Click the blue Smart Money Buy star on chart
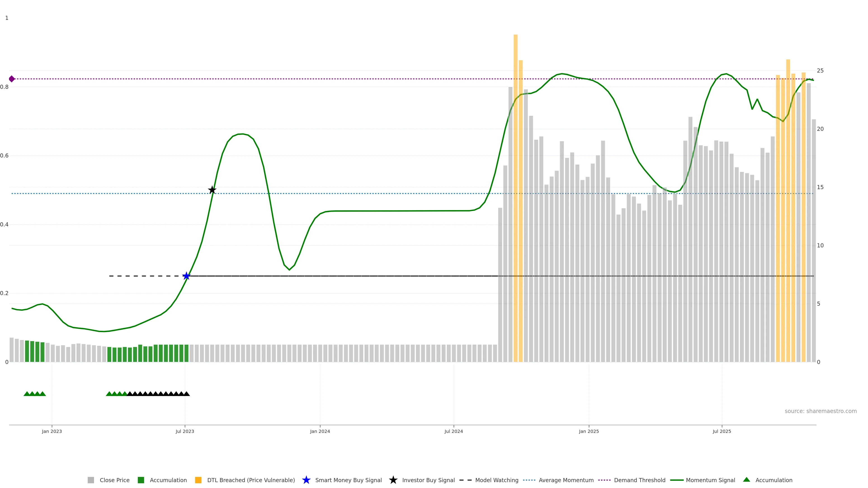 (x=186, y=276)
